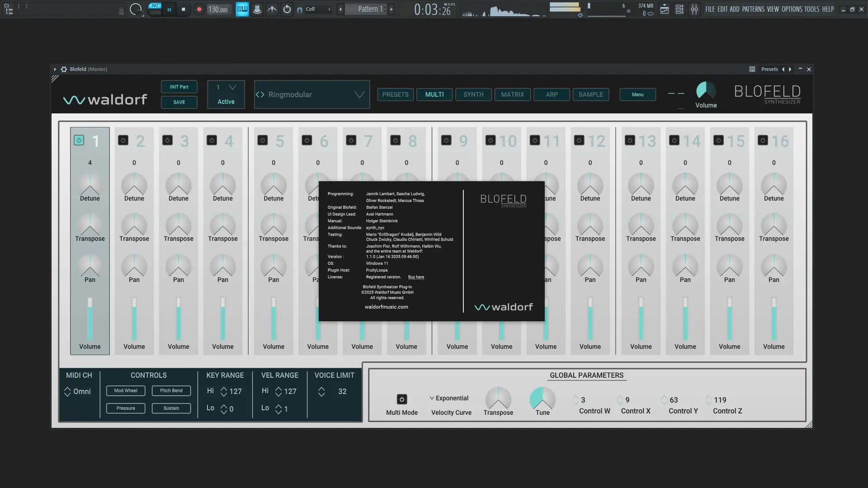
Task: Open the channel rack icon
Action: tap(679, 9)
